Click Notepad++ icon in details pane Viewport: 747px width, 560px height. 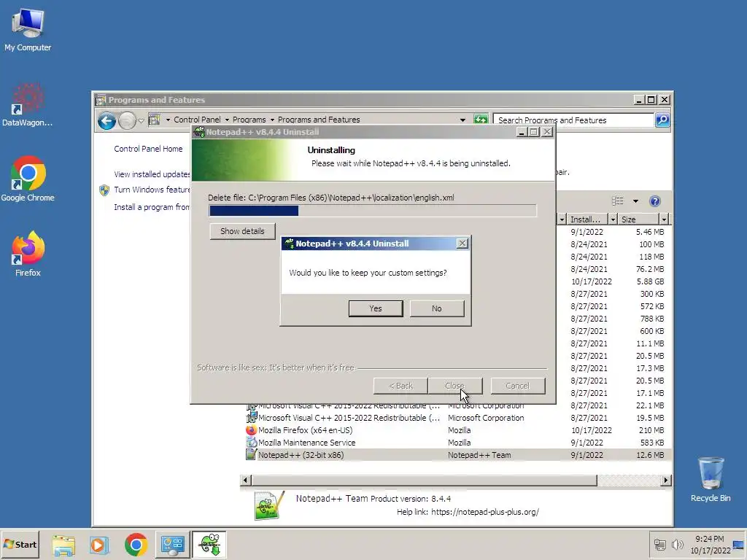269,506
